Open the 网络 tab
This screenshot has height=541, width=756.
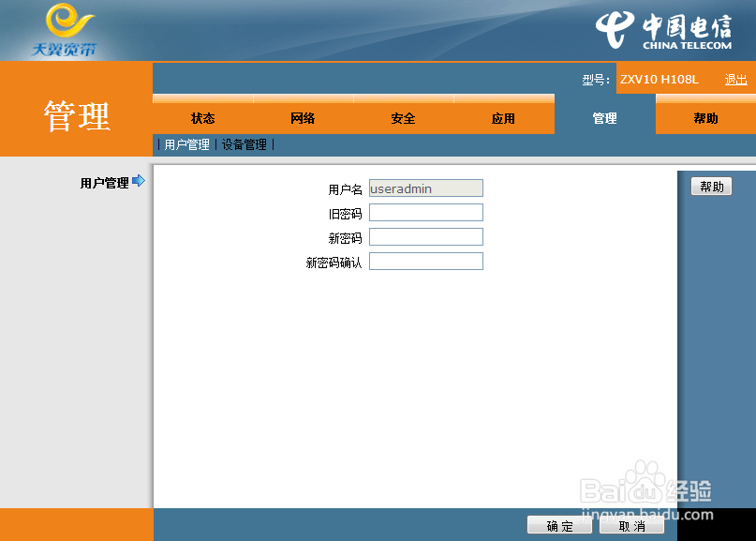303,118
